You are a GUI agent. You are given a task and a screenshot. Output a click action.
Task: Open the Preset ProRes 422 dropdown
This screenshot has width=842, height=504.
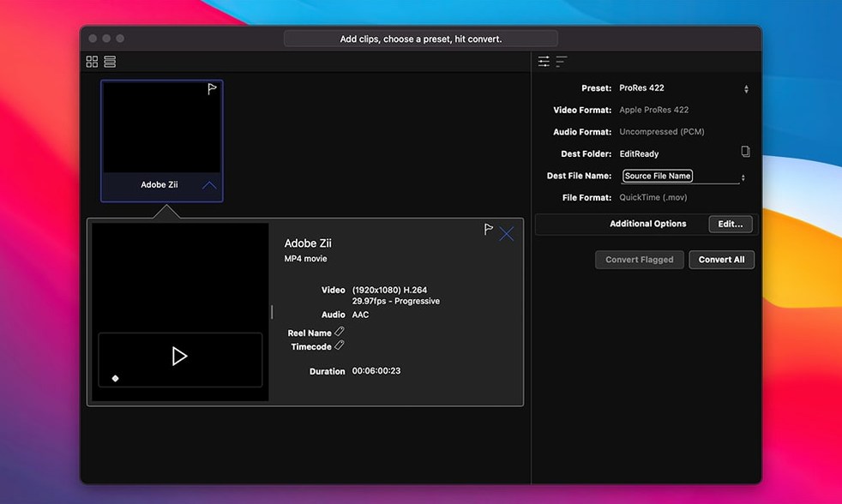pyautogui.click(x=746, y=89)
